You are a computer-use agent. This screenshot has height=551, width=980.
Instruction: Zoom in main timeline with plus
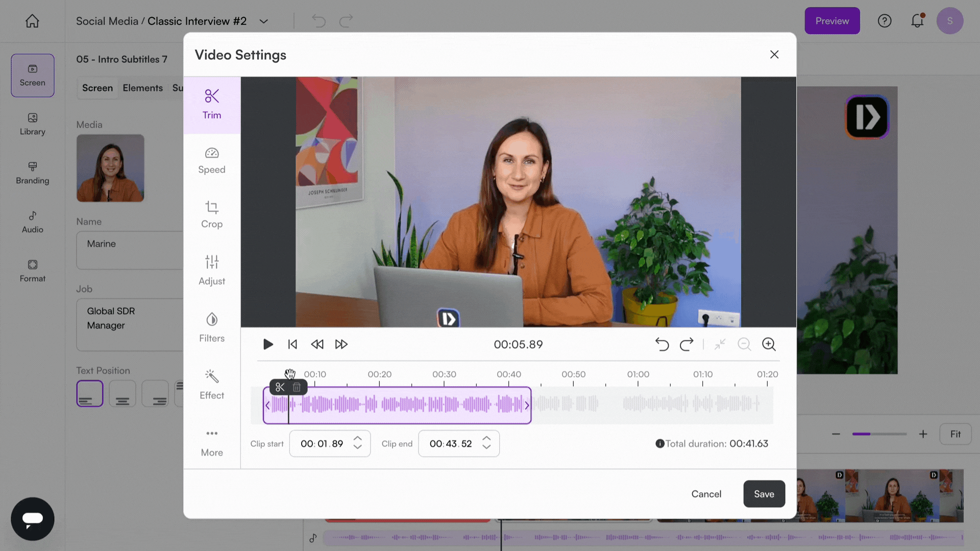pos(923,434)
